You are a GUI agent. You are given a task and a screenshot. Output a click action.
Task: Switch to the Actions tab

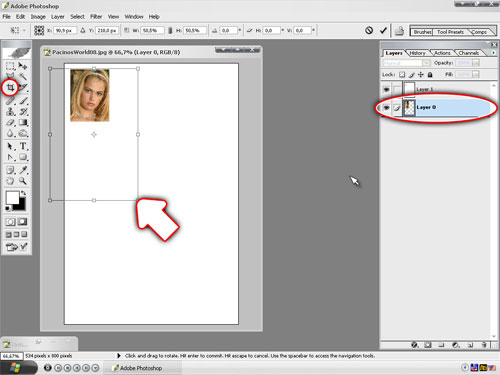[x=442, y=53]
